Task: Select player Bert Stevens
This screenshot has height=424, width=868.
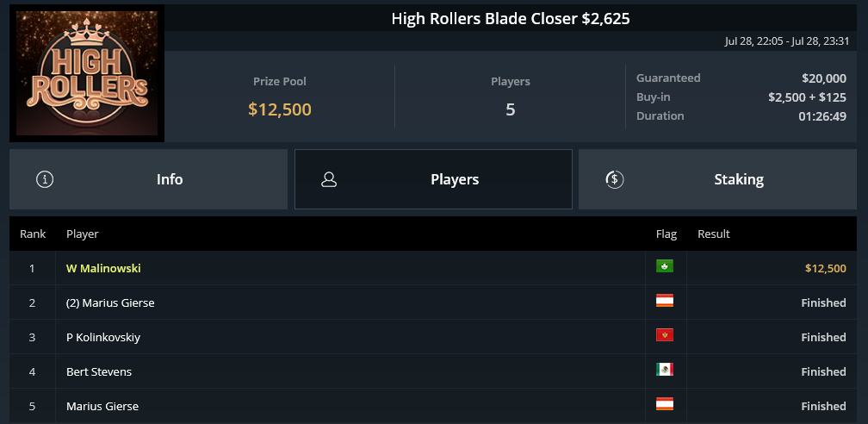Action: 99,372
